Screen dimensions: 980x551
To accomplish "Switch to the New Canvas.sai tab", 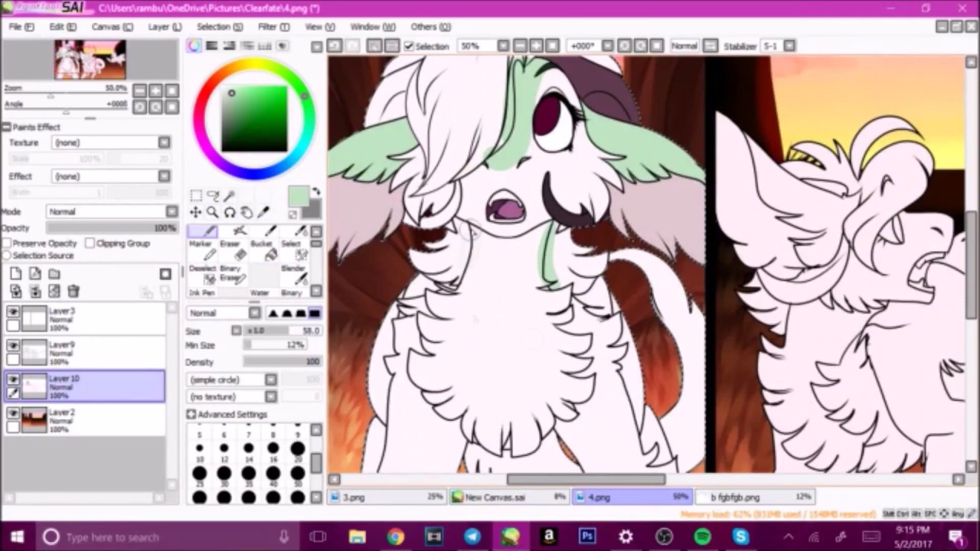I will pos(508,497).
